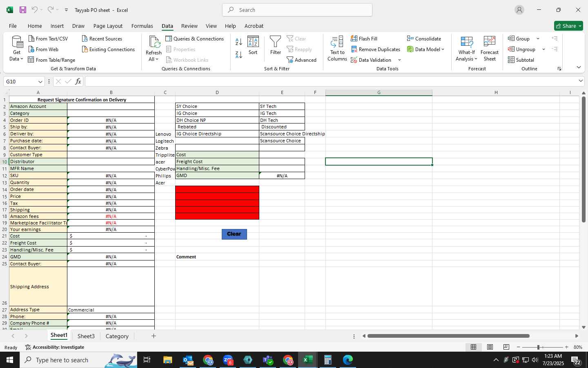
Task: Click the blue Clear button on sheet
Action: tap(234, 234)
